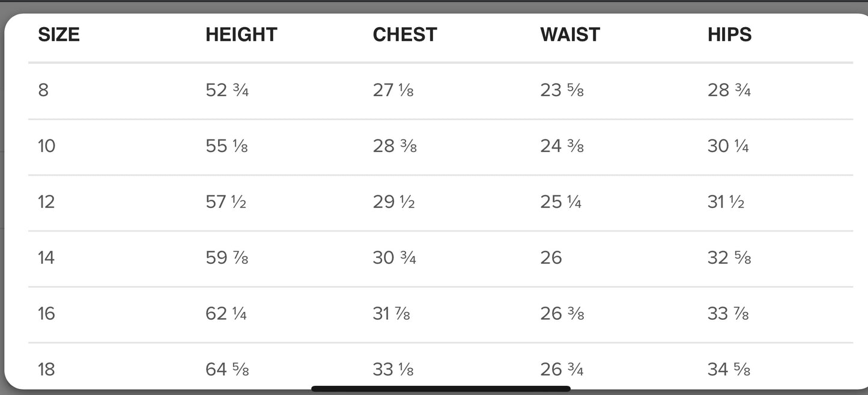Select chest value 31 ⅞ for size 16
This screenshot has width=868, height=395.
click(391, 314)
